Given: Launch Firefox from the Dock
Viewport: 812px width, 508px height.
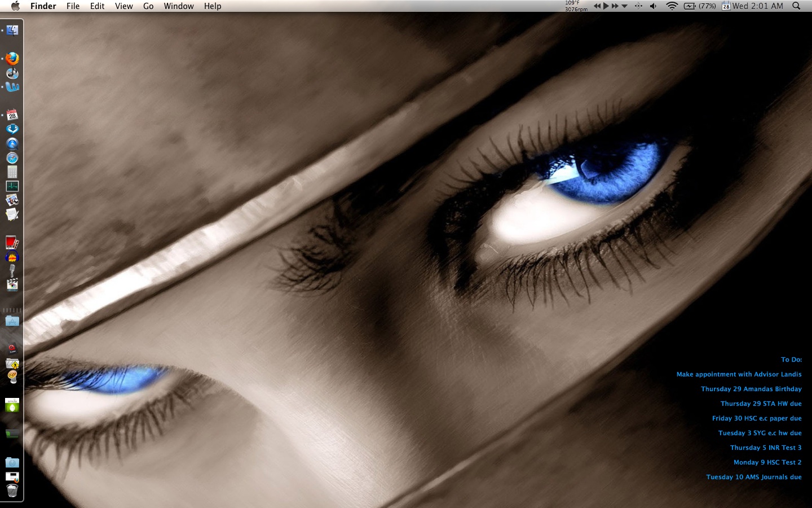Looking at the screenshot, I should coord(12,59).
